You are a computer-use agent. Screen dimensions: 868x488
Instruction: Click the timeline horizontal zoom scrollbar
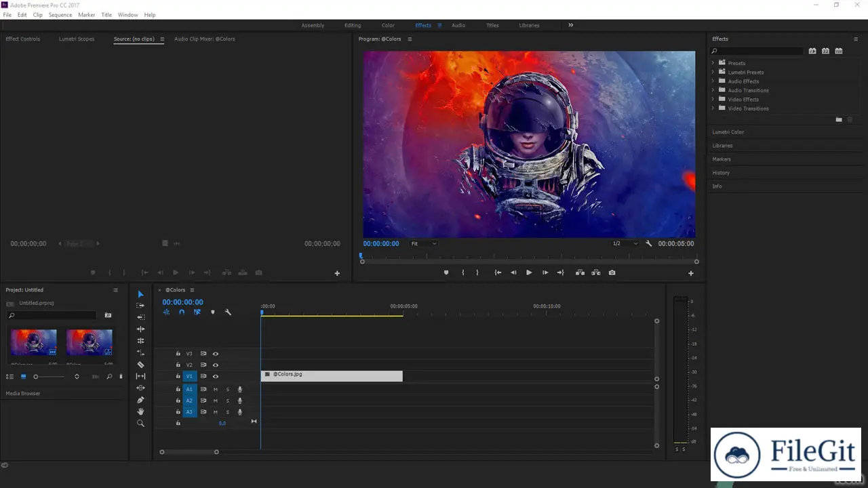(189, 452)
